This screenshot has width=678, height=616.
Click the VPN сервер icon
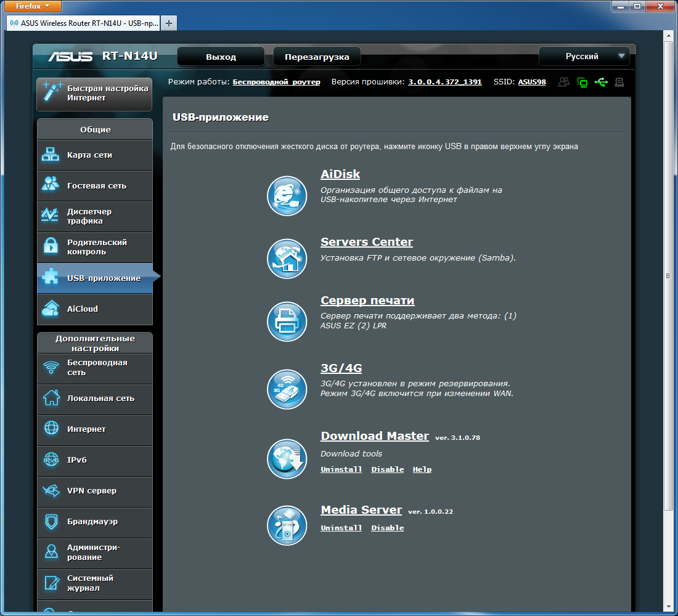(51, 490)
